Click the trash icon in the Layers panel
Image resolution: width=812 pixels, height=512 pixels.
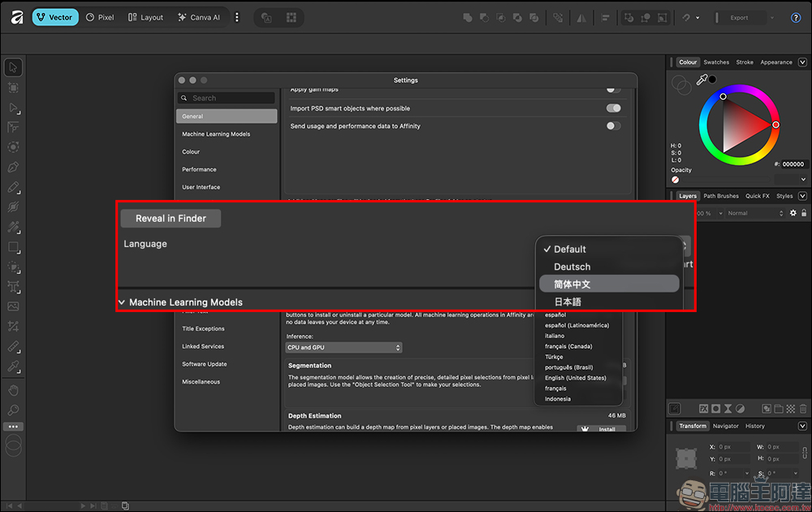[x=802, y=409]
